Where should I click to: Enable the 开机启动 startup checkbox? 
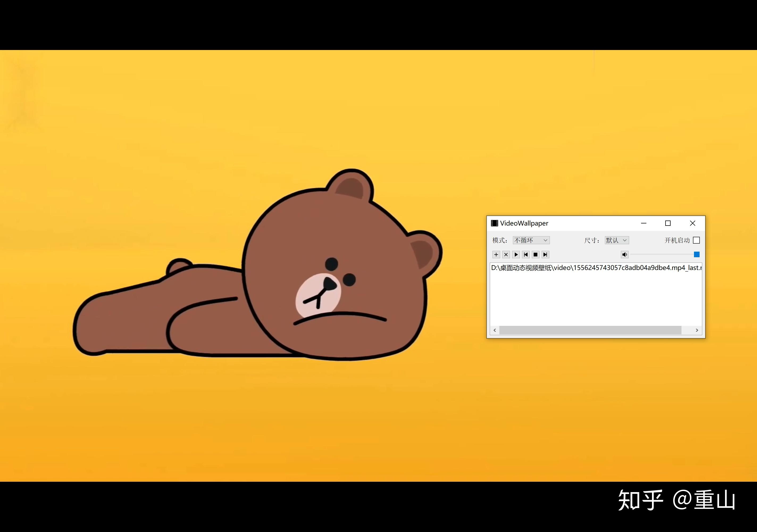[x=696, y=240]
